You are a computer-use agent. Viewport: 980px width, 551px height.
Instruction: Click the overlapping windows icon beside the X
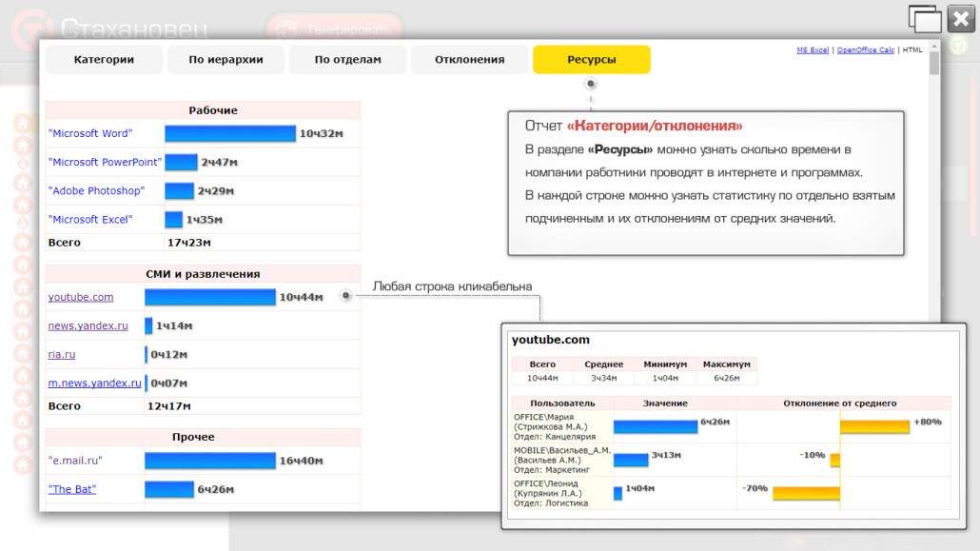click(925, 19)
